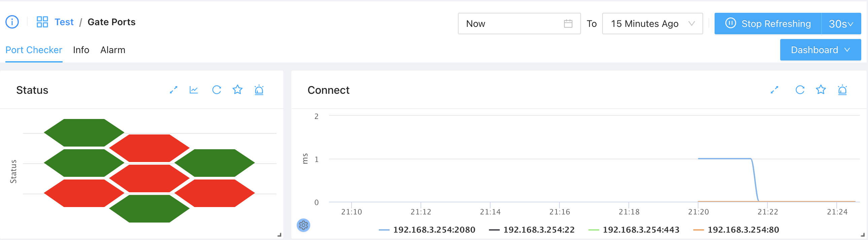Refresh the Status panel
The image size is (868, 240).
216,90
